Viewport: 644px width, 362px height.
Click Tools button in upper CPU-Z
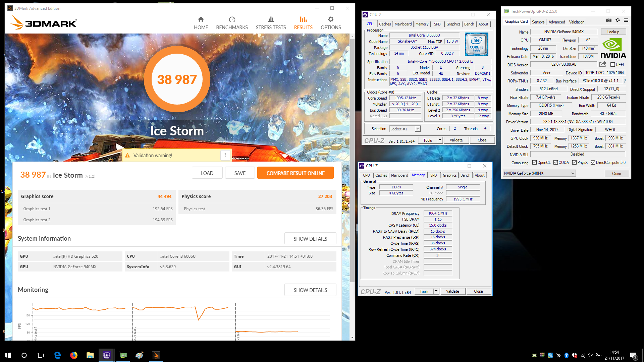click(x=428, y=140)
